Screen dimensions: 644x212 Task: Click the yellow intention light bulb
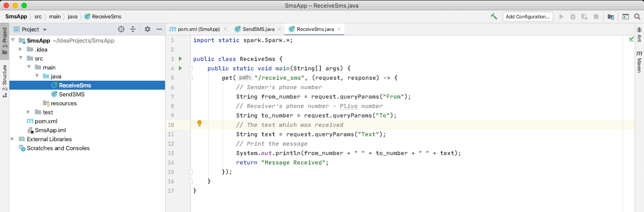pos(199,124)
